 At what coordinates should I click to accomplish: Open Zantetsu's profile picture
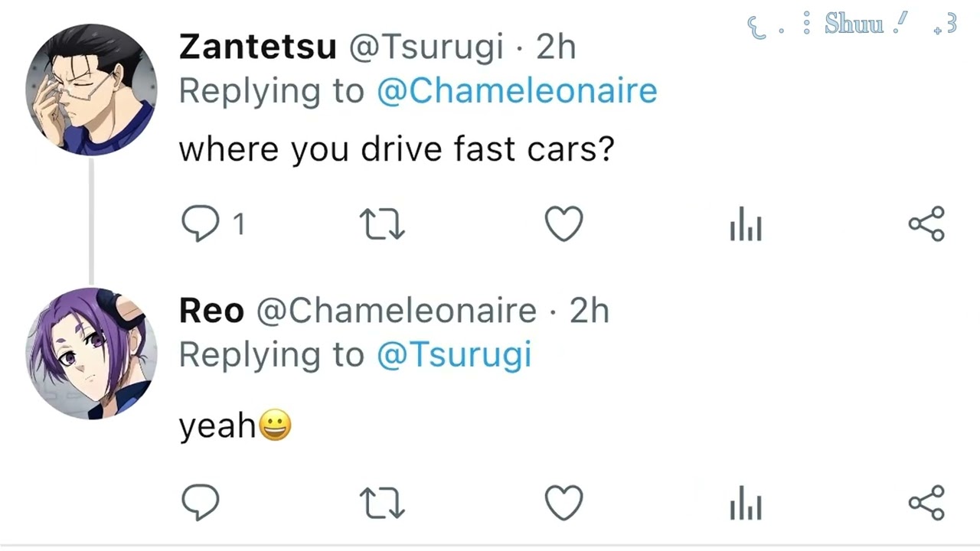(91, 90)
